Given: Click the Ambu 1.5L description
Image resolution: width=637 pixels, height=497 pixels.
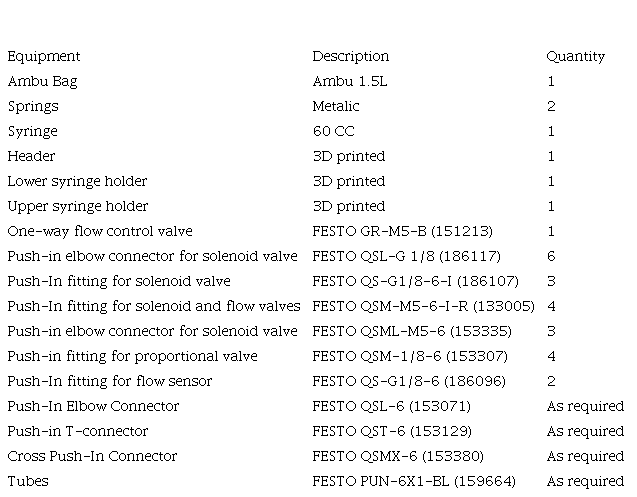Looking at the screenshot, I should tap(348, 82).
